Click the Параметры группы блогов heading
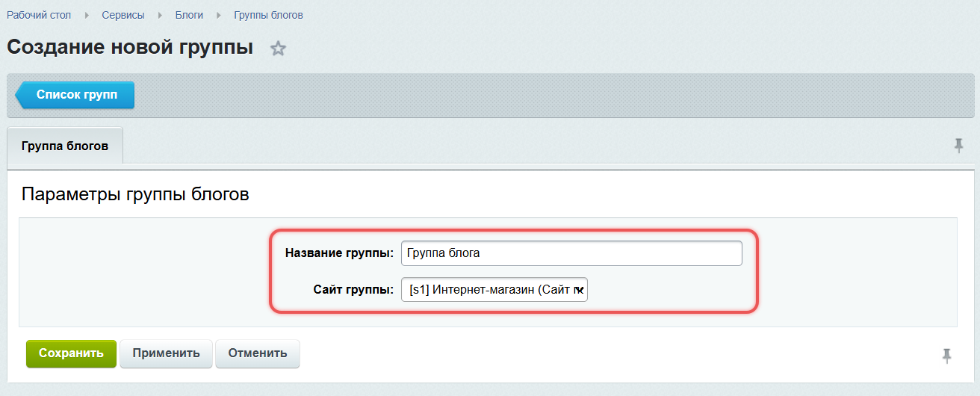This screenshot has width=980, height=396. coord(135,194)
